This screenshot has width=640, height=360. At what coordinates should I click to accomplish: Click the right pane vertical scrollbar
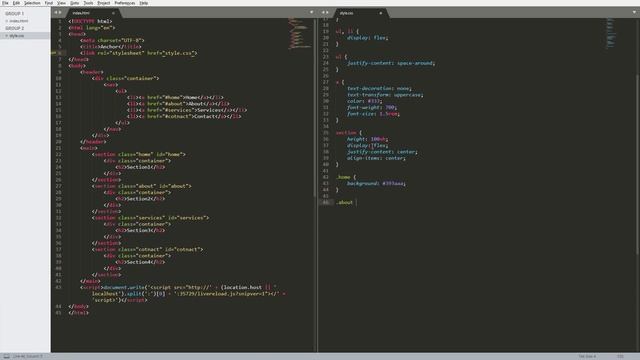(x=638, y=163)
